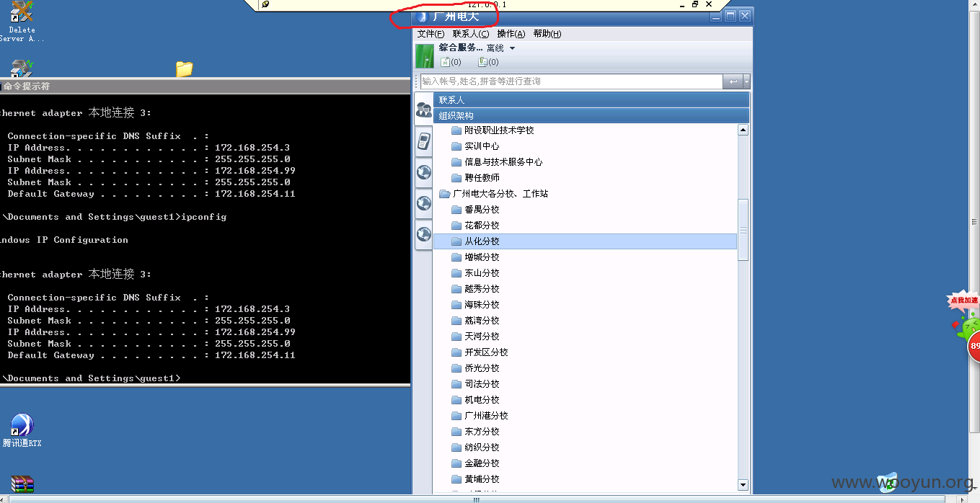Click the 综合服务... user name label
The height and width of the screenshot is (503, 980).
(461, 48)
